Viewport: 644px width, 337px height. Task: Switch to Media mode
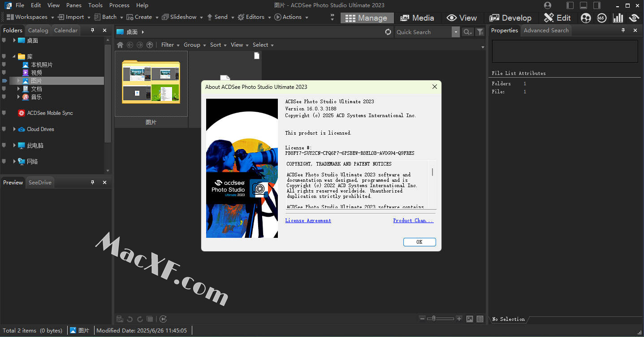click(417, 18)
